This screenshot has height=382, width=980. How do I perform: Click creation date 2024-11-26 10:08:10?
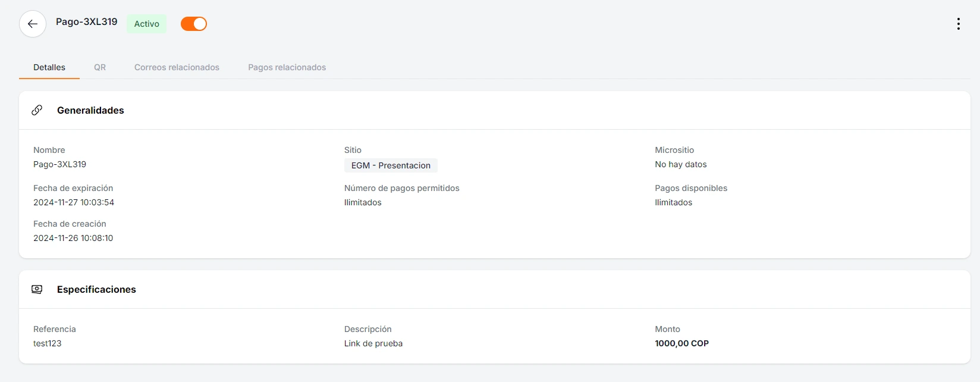(x=73, y=238)
